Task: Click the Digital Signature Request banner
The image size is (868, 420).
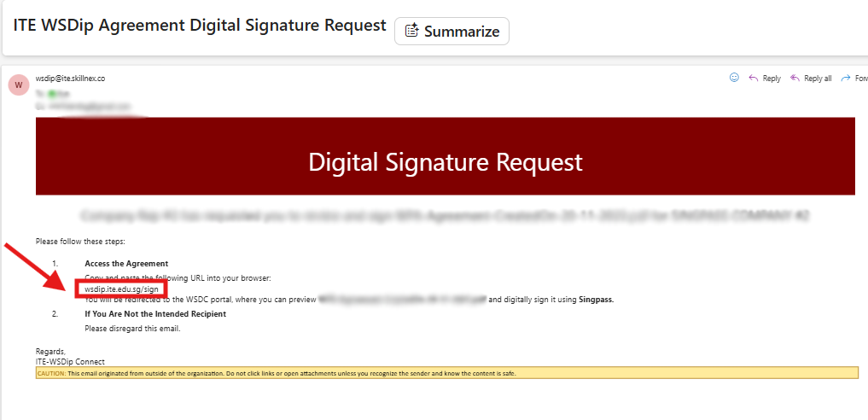Action: click(x=445, y=161)
